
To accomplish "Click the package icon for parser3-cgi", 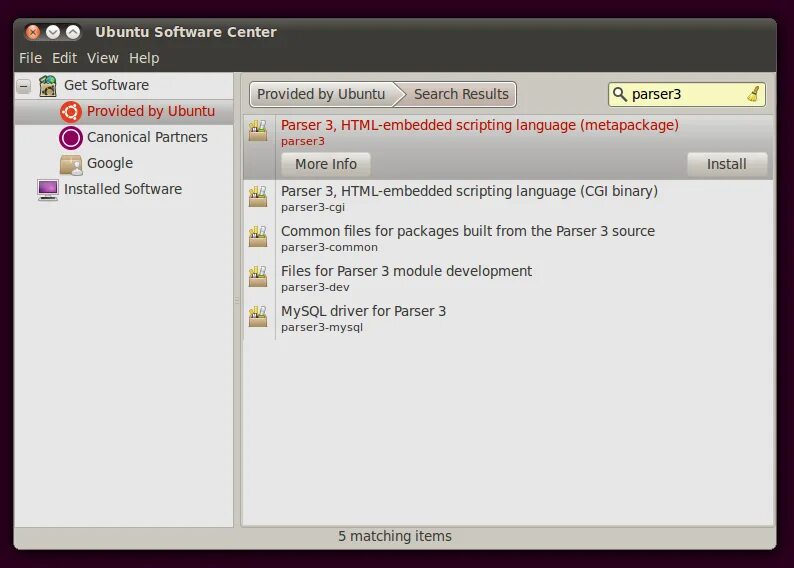I will point(258,196).
